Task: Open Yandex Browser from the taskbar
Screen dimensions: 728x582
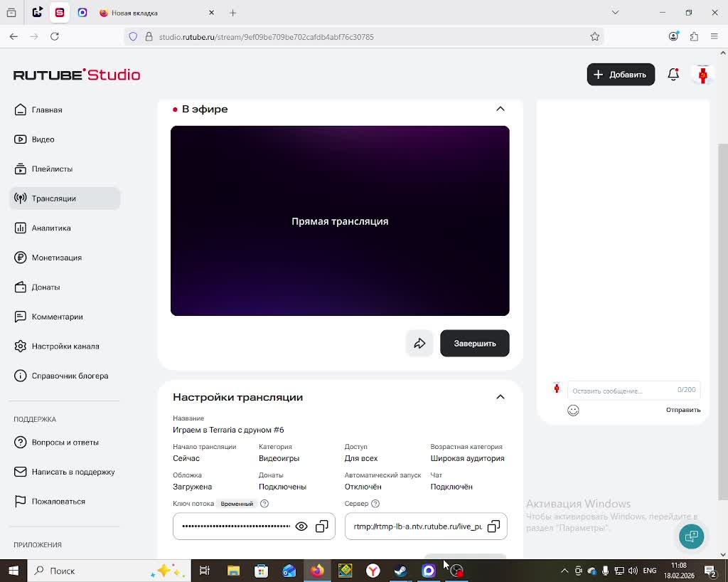Action: pyautogui.click(x=373, y=571)
